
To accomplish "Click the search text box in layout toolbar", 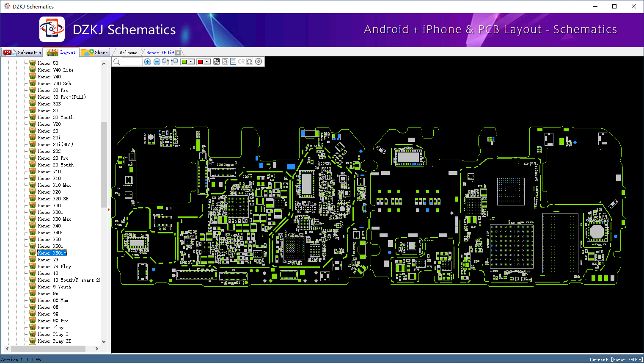I will pos(132,62).
